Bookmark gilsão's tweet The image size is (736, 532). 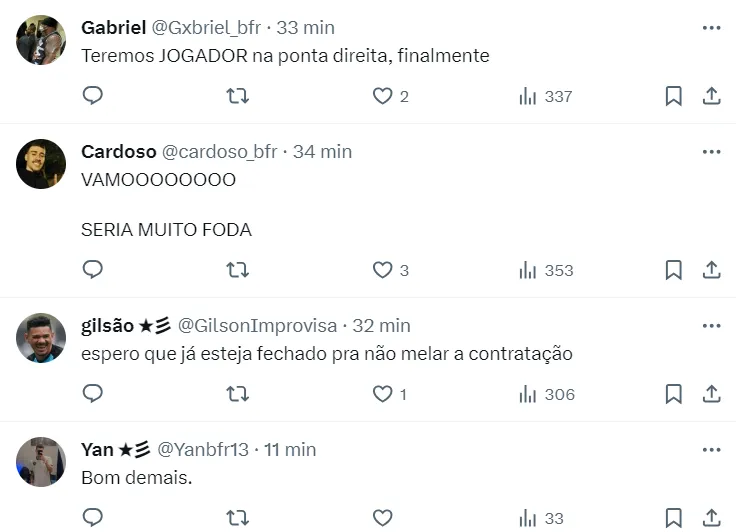pyautogui.click(x=673, y=394)
